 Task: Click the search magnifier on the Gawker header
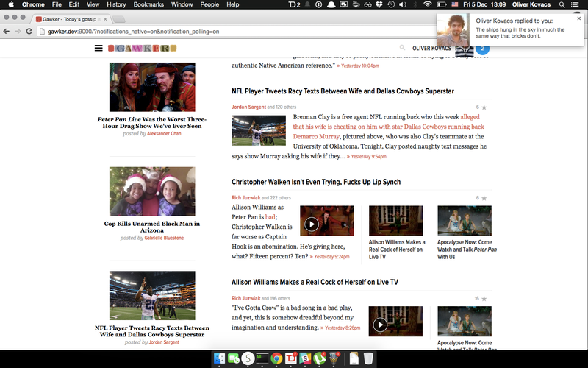[402, 48]
